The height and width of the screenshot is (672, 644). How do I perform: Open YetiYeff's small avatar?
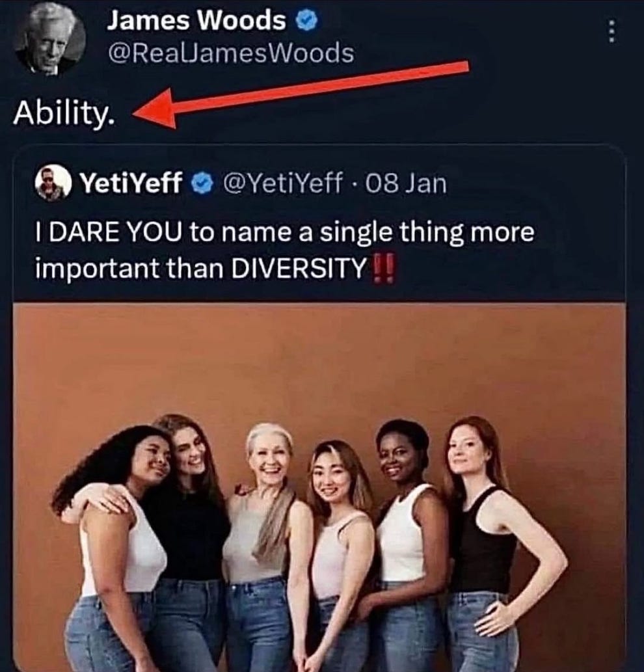[x=53, y=183]
